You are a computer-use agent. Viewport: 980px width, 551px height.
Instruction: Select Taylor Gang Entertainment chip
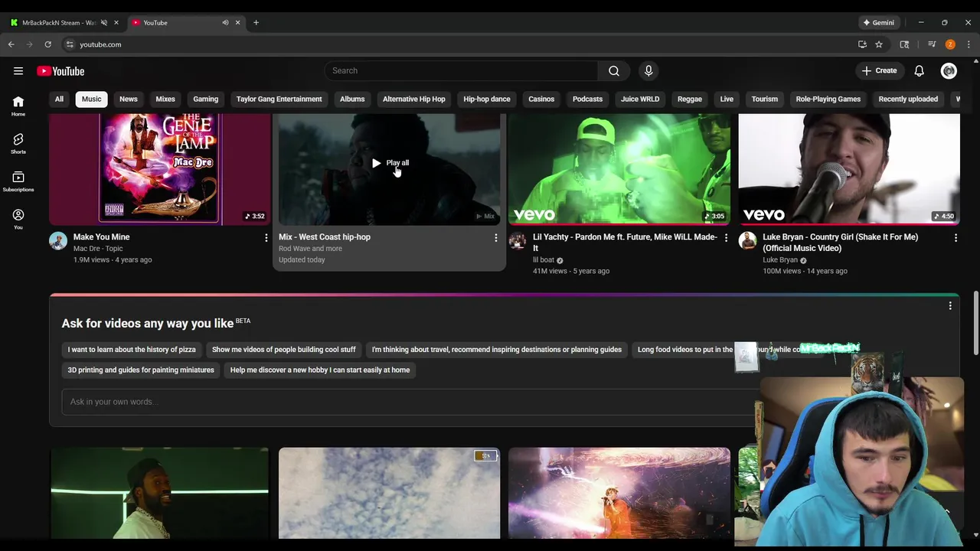point(279,99)
